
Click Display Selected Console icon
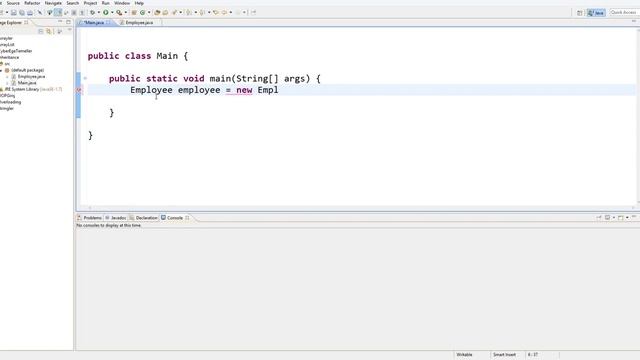coord(607,218)
